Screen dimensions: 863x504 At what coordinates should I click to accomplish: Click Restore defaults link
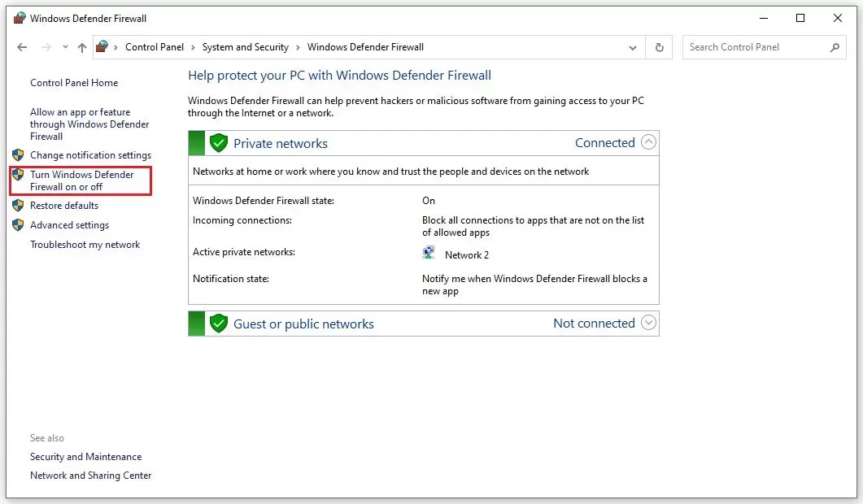64,206
